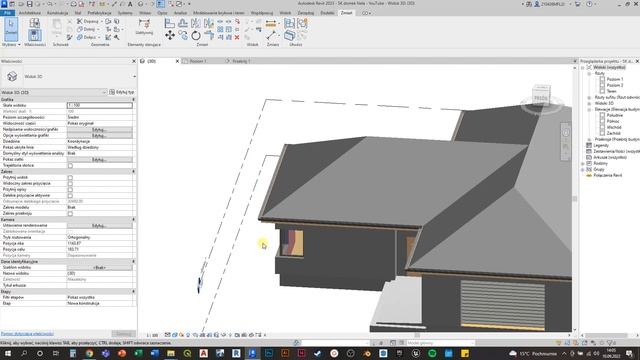Open the Plik file menu
This screenshot has width=640, height=360.
[x=7, y=13]
